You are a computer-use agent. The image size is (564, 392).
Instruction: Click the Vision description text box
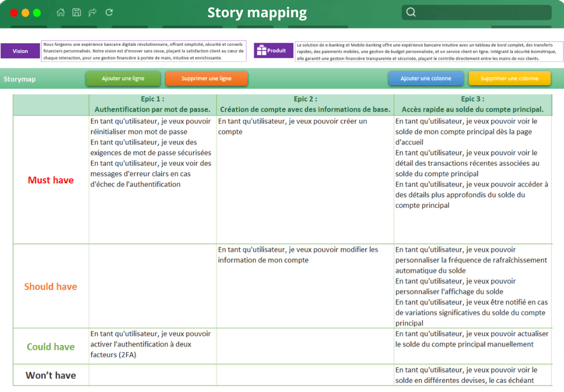point(143,51)
